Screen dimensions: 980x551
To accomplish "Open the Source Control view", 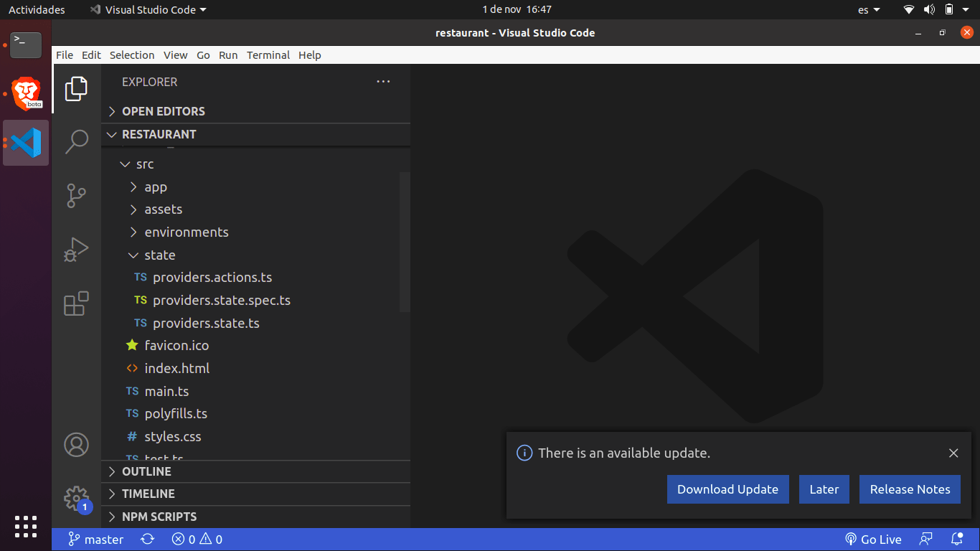I will (x=76, y=195).
